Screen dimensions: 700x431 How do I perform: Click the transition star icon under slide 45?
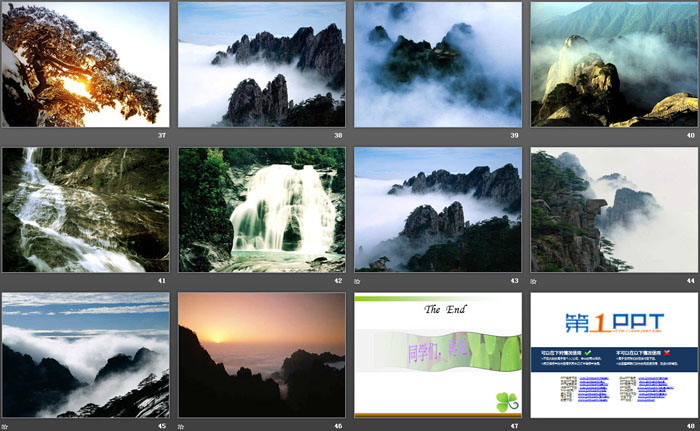[6, 424]
